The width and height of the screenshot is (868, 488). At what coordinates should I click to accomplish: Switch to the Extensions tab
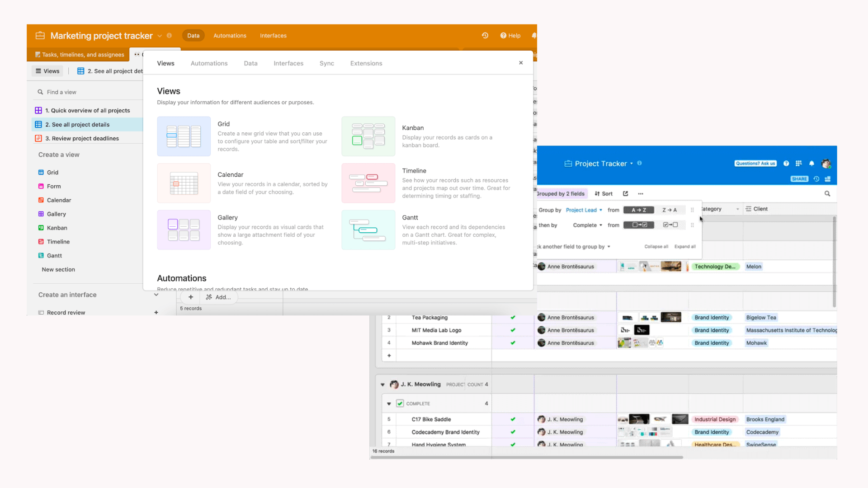click(366, 63)
